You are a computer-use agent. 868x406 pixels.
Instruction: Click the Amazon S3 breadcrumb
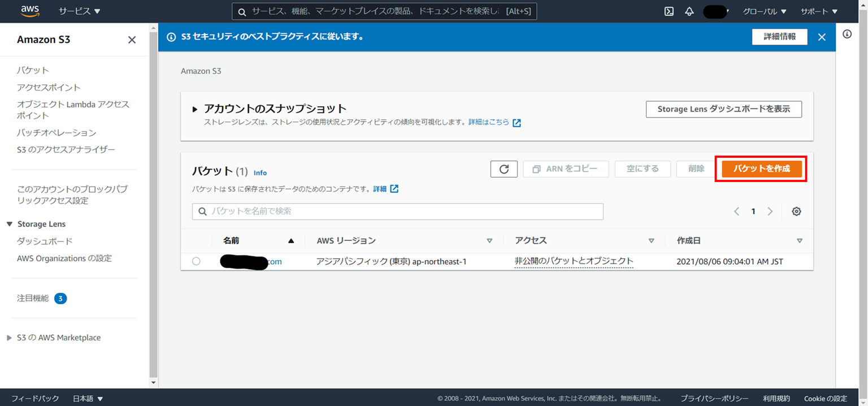coord(201,71)
